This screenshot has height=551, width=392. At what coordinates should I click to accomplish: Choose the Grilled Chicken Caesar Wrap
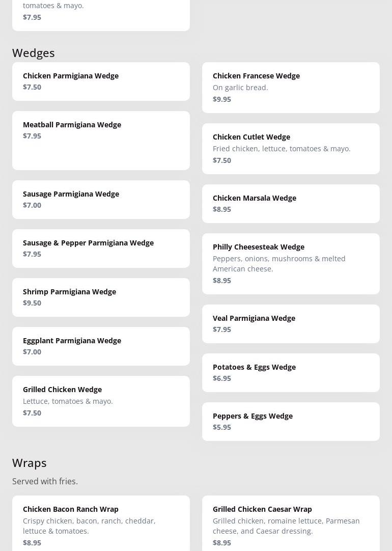[291, 525]
